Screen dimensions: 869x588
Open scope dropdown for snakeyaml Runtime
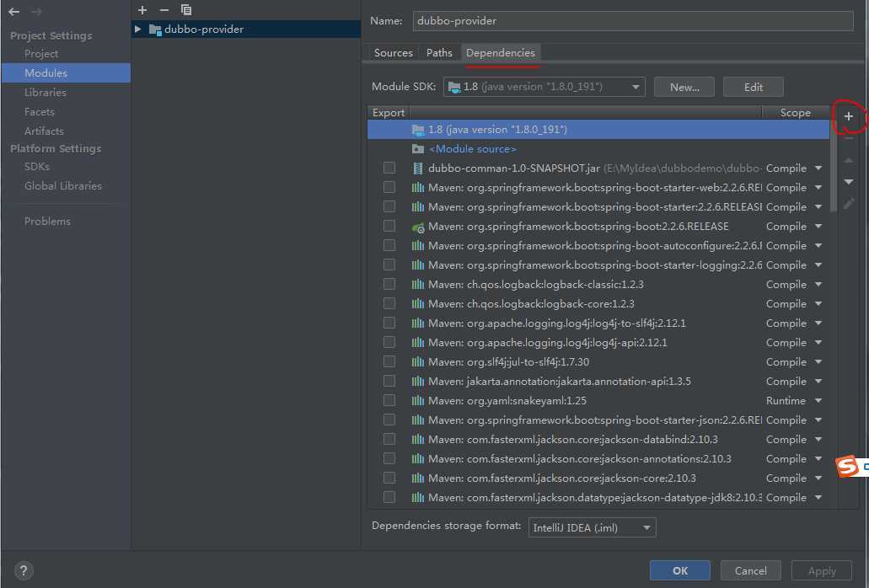[x=818, y=401]
